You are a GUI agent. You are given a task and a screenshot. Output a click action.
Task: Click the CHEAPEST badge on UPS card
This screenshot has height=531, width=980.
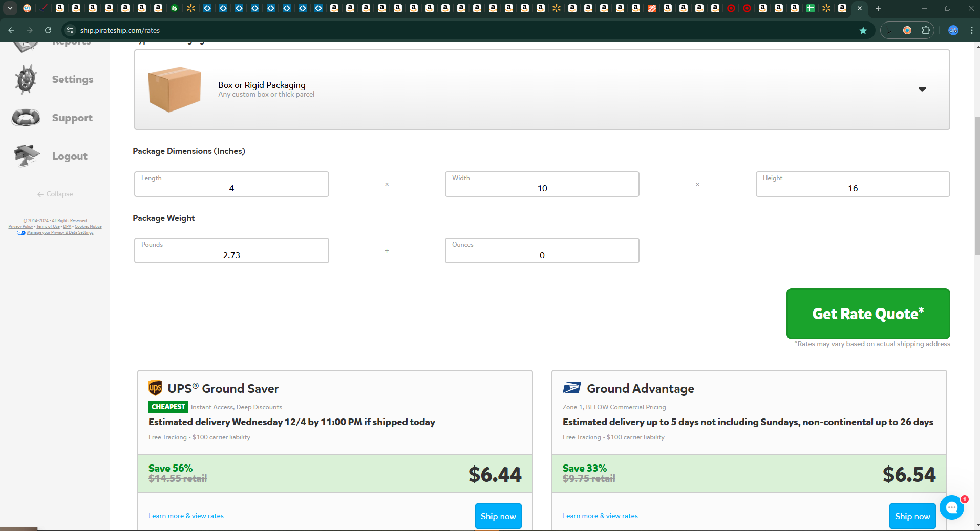click(168, 407)
